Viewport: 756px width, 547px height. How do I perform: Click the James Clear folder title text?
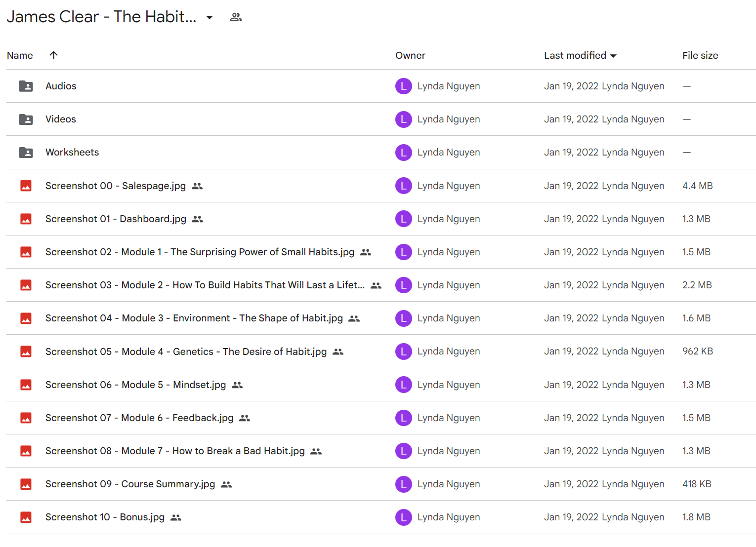pyautogui.click(x=101, y=17)
